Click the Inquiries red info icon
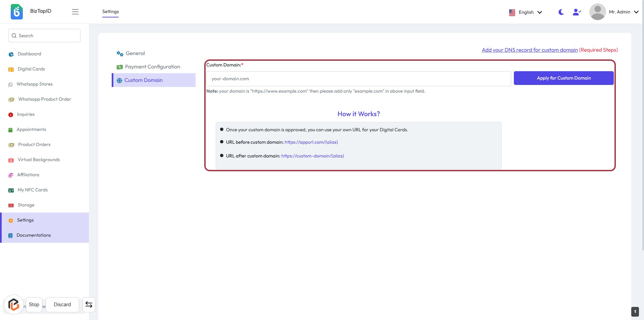 (11, 115)
